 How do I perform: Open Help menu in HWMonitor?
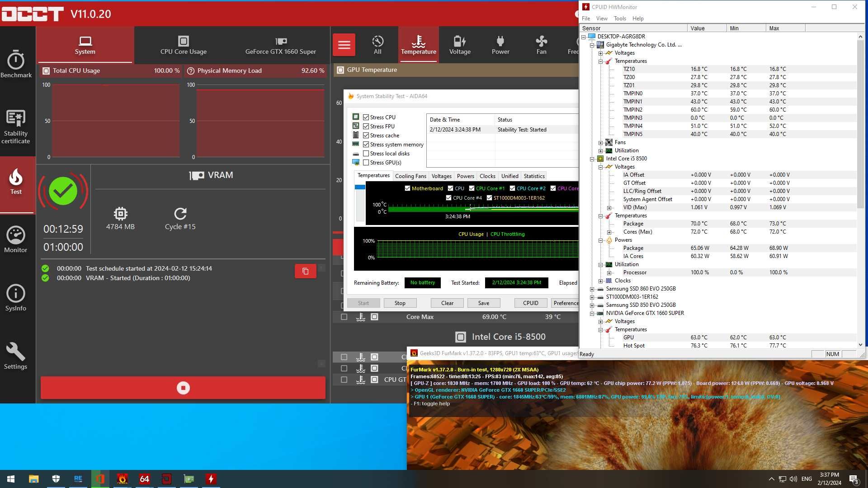(638, 19)
